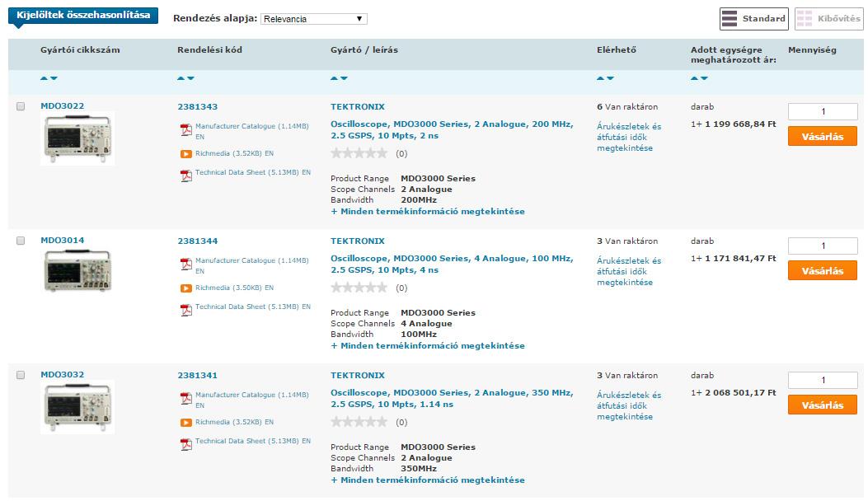Sort Gyártói cikkszám ascending arrow
The width and height of the screenshot is (868, 501).
pos(45,78)
